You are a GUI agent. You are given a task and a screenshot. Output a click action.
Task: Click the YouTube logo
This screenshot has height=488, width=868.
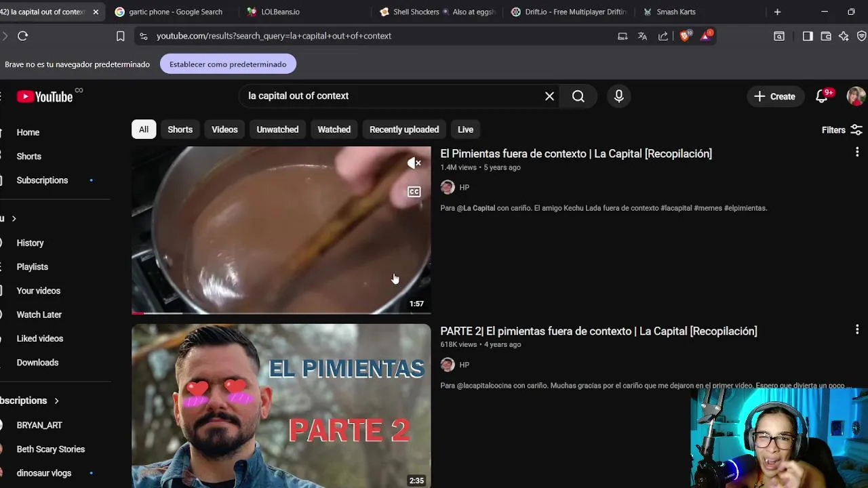(45, 97)
